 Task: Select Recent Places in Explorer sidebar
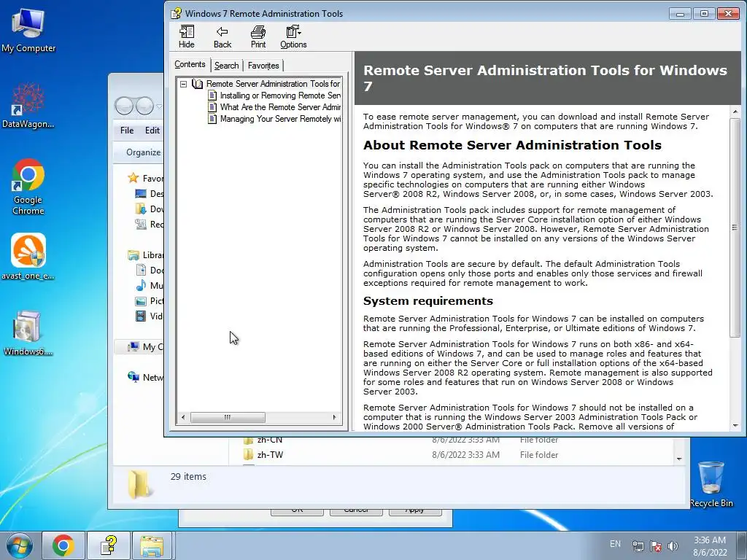click(149, 225)
